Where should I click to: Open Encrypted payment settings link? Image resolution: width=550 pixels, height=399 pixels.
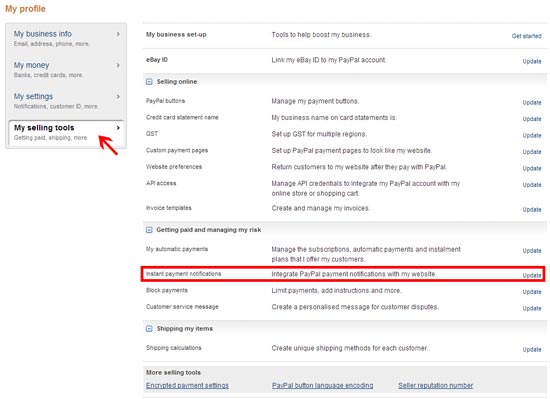187,385
